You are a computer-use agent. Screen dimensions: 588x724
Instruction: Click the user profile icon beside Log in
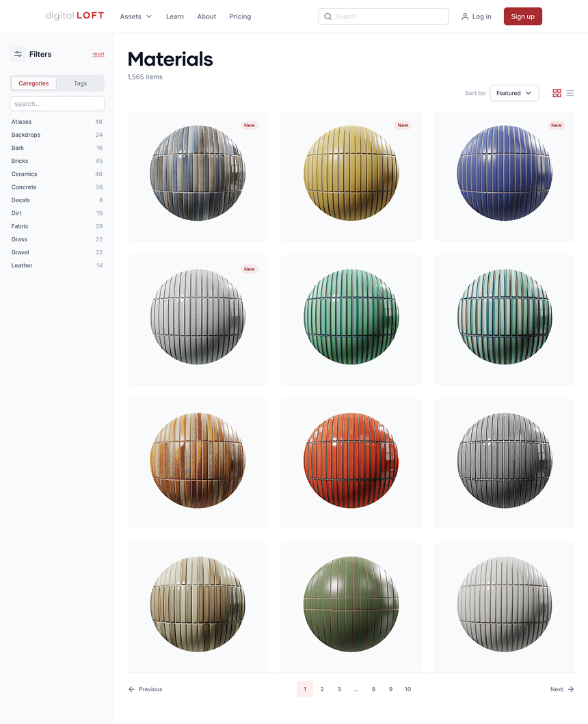(465, 16)
